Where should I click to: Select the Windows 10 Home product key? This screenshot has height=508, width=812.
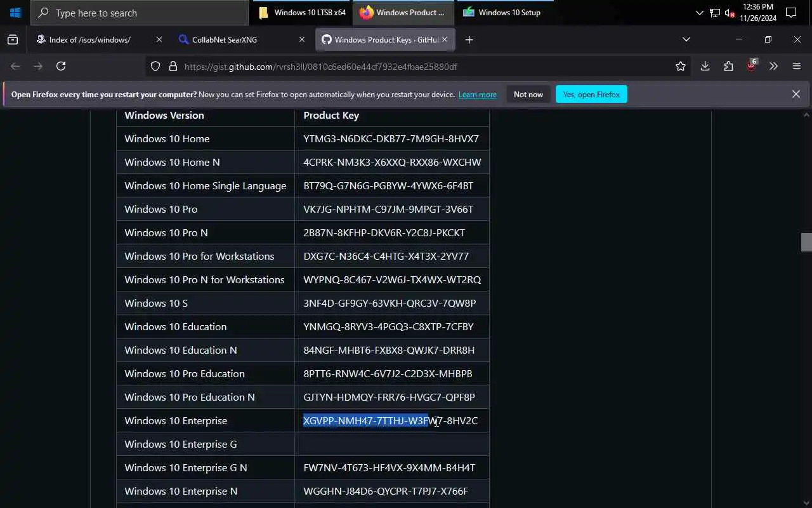coord(391,138)
